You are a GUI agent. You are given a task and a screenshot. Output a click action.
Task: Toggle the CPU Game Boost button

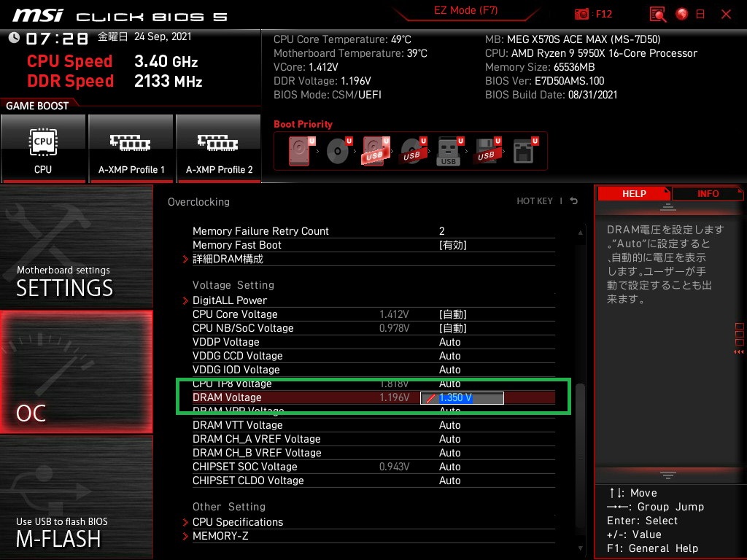click(43, 148)
